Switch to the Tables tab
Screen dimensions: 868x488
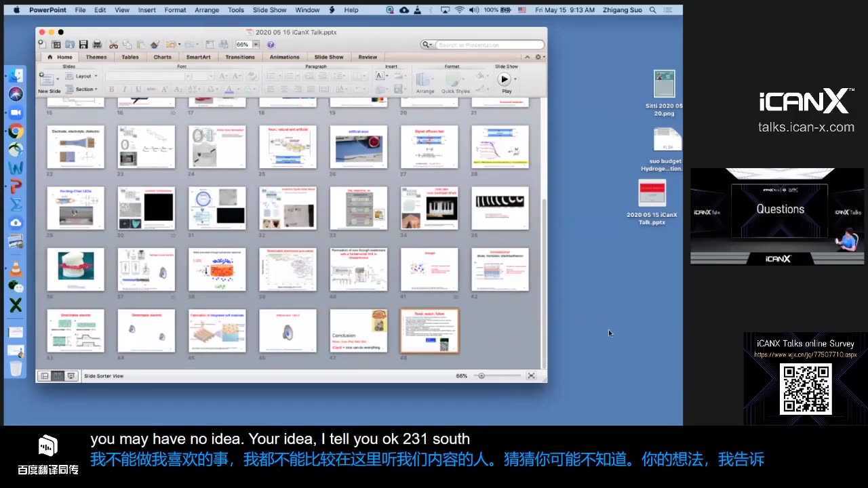pyautogui.click(x=130, y=57)
